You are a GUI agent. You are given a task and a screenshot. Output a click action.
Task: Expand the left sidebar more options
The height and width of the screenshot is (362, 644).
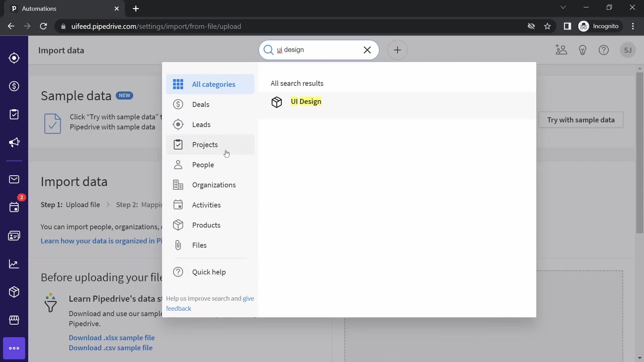click(x=14, y=348)
